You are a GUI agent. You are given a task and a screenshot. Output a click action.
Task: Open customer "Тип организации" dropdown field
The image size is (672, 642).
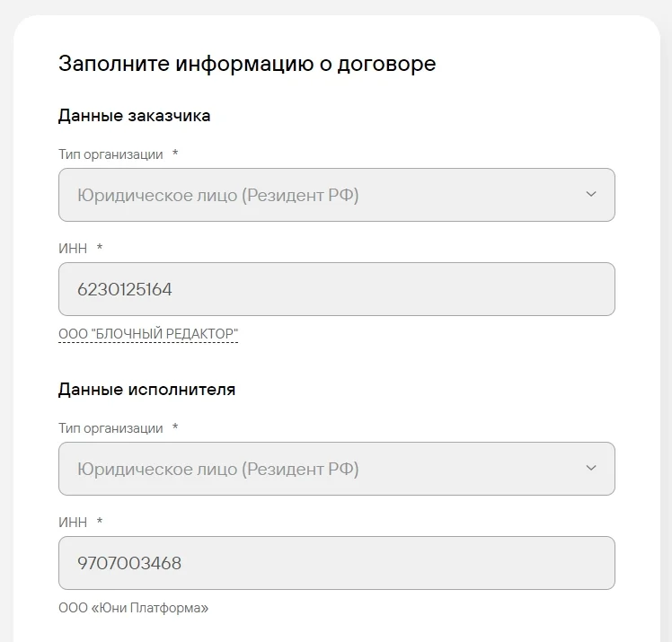click(336, 195)
